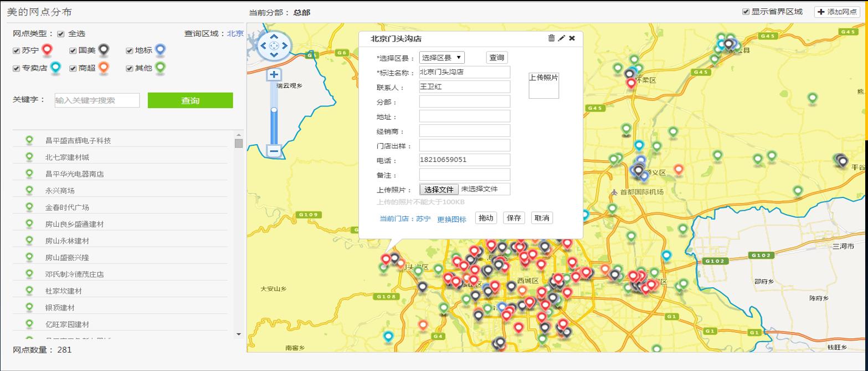This screenshot has width=868, height=371.
Task: Click the empty 门店出样 input field
Action: pyautogui.click(x=464, y=145)
